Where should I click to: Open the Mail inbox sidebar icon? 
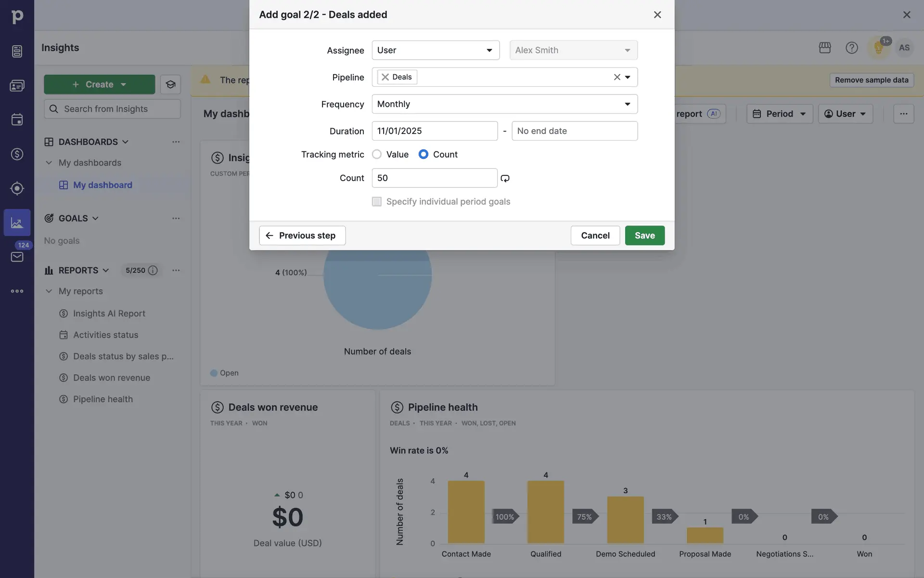point(17,257)
